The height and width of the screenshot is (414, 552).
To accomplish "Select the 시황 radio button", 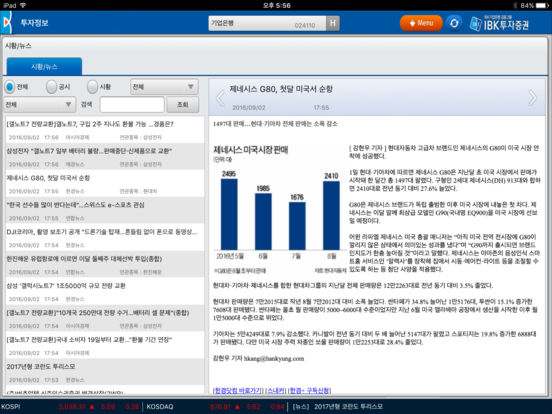I will coord(92,87).
